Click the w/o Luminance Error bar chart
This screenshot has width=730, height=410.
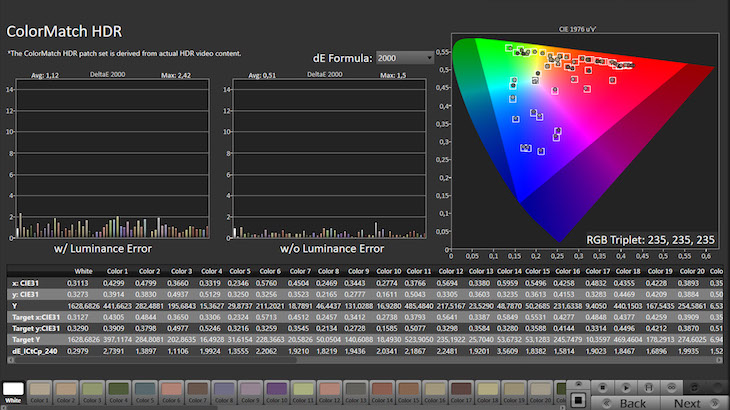click(x=329, y=160)
